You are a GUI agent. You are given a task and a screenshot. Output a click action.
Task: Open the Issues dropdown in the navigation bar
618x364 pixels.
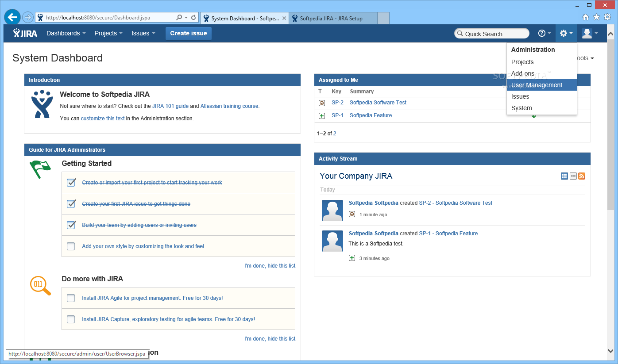143,33
